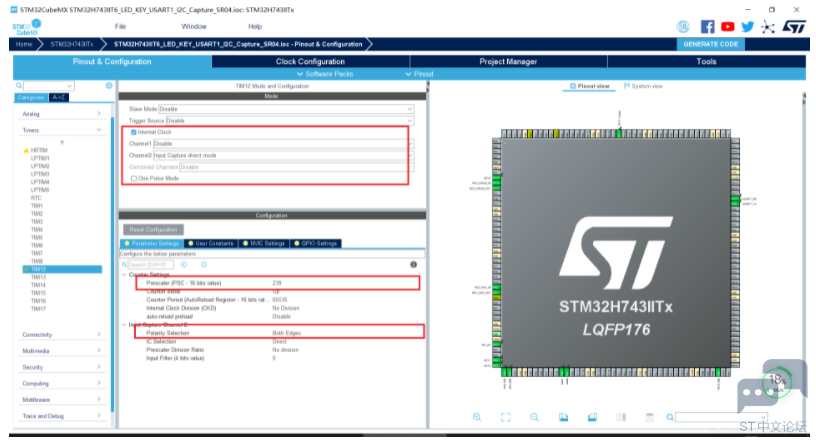
Task: Open the ST YouTube channel icon
Action: point(728,27)
